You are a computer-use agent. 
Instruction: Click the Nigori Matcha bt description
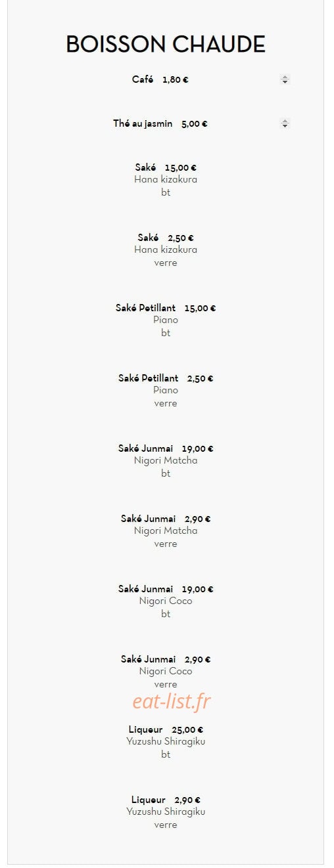click(166, 467)
